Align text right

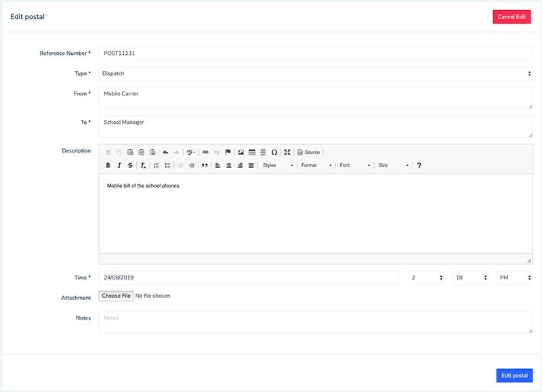(240, 165)
